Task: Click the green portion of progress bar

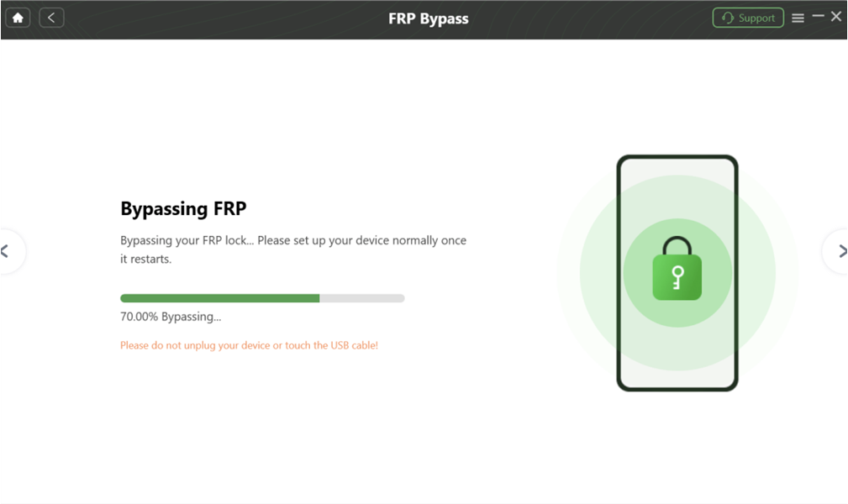Action: [x=219, y=298]
